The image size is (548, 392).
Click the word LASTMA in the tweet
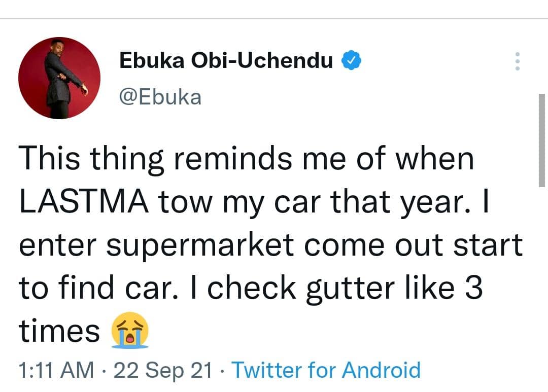[x=84, y=202]
